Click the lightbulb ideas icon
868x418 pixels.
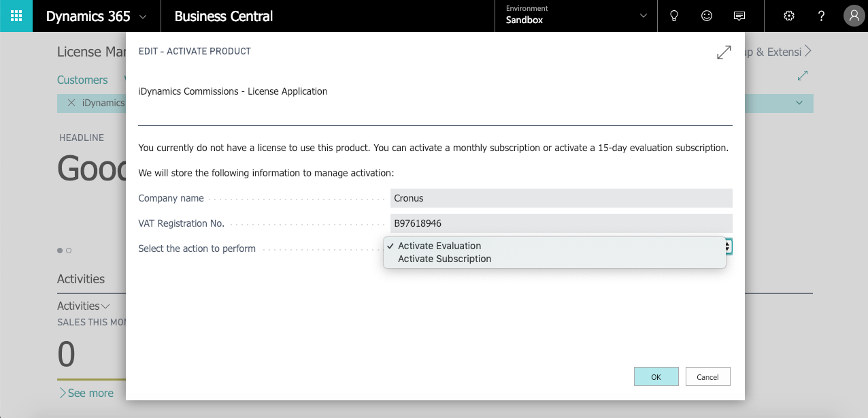674,16
